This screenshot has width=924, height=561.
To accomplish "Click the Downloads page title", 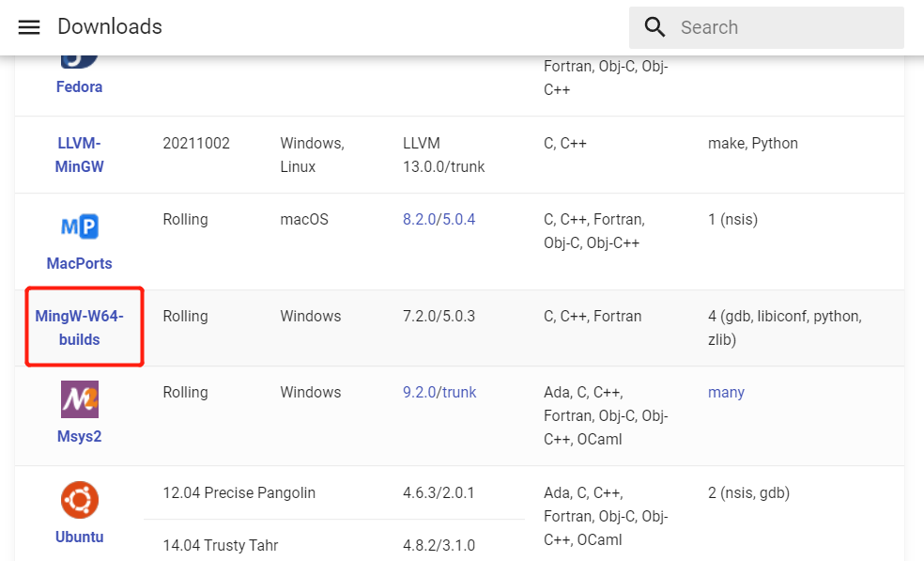I will pos(110,26).
